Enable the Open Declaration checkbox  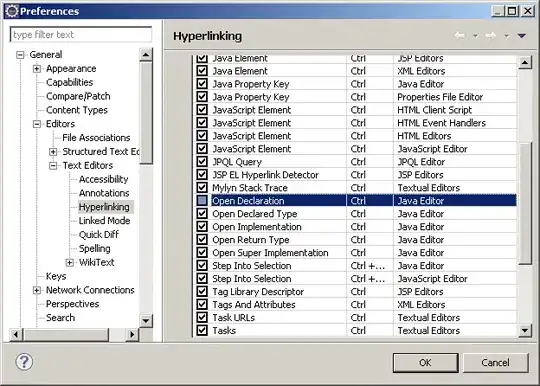tap(202, 200)
